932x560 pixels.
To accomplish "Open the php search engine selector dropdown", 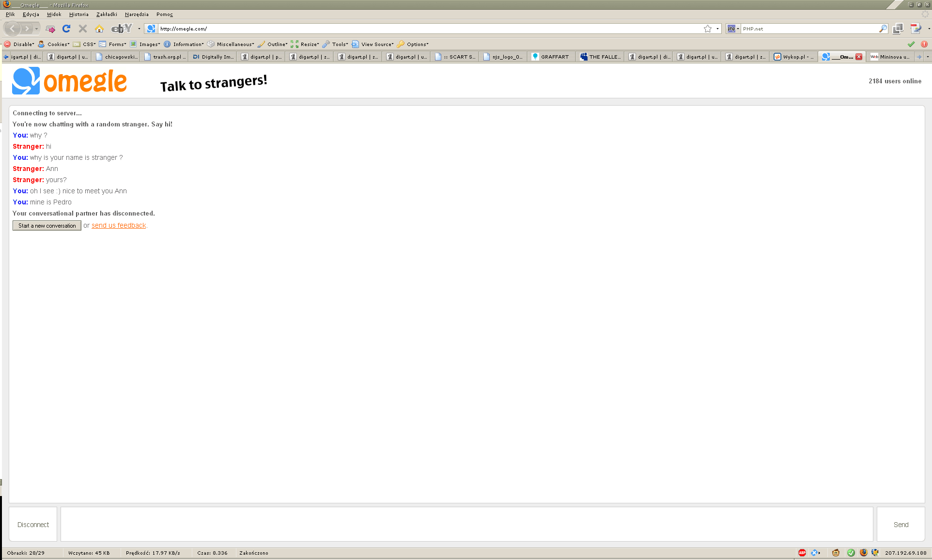I will coord(733,29).
